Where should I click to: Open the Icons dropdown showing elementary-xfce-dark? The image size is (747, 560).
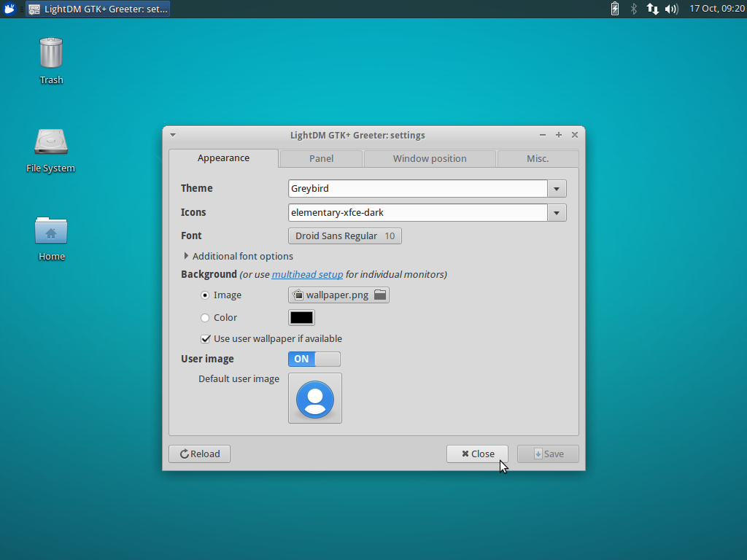557,212
